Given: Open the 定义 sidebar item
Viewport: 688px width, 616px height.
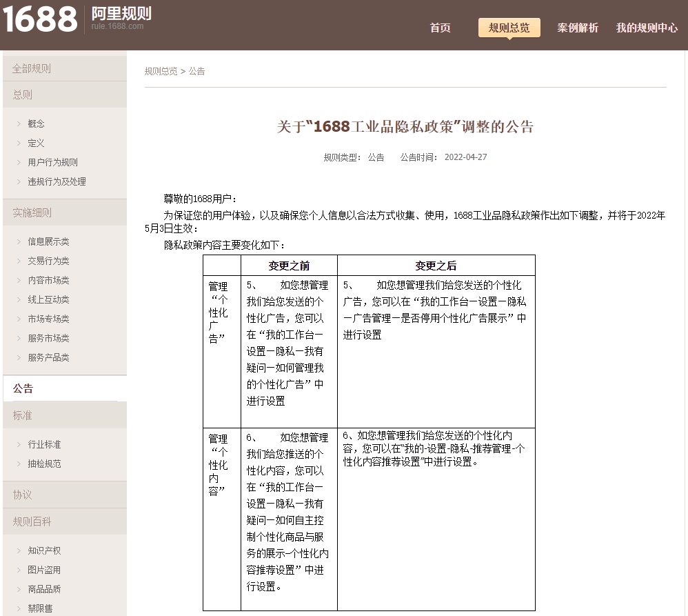Looking at the screenshot, I should pos(36,143).
